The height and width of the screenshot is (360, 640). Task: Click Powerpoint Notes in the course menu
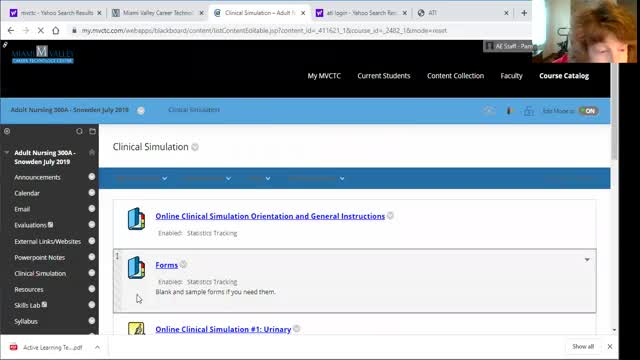(x=40, y=258)
